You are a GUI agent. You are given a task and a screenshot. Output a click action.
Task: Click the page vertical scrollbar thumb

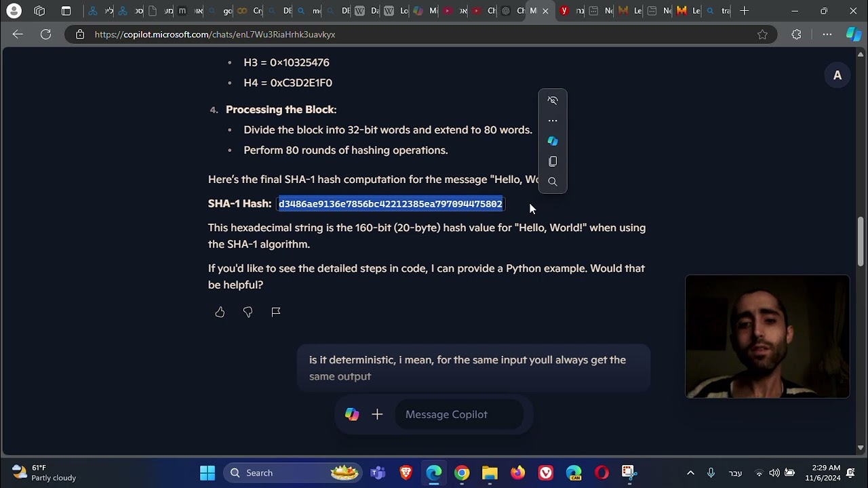(861, 241)
